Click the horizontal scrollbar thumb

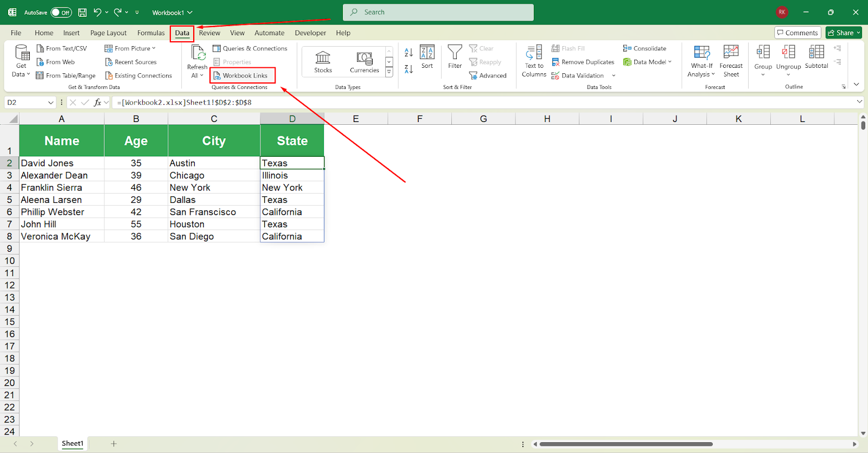click(x=626, y=444)
